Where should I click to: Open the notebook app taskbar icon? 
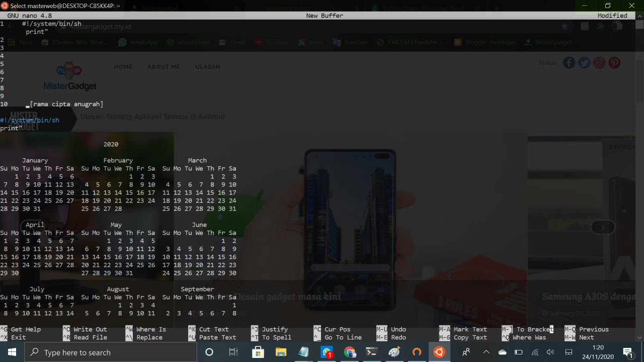point(304,352)
